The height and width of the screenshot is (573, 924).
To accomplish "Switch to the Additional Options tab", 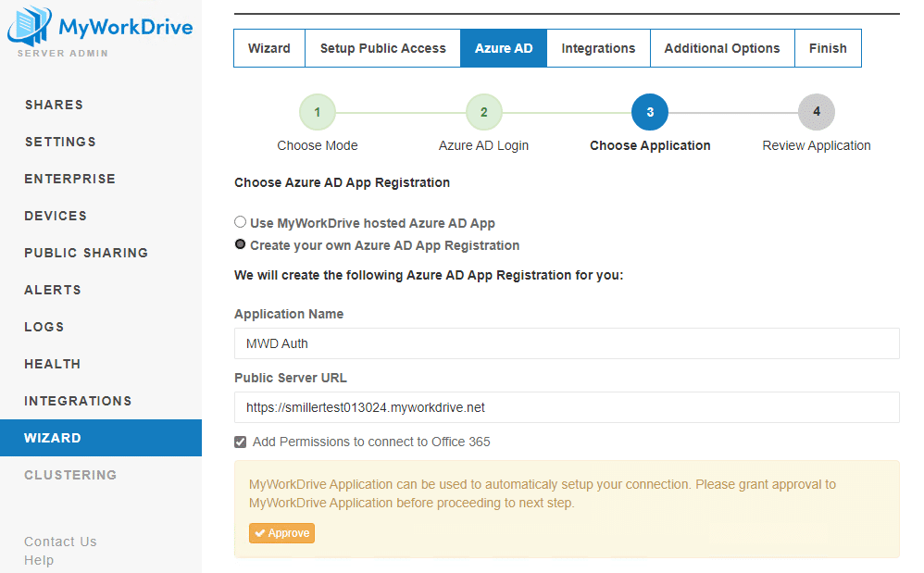I will [722, 47].
